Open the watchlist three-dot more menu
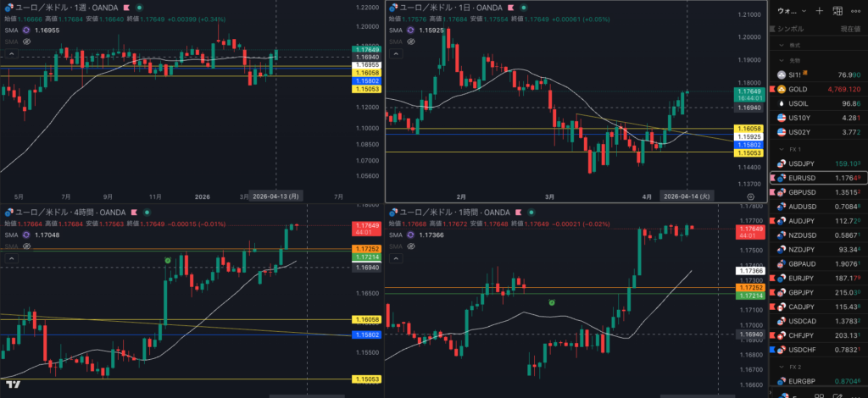Image resolution: width=868 pixels, height=398 pixels. [856, 10]
